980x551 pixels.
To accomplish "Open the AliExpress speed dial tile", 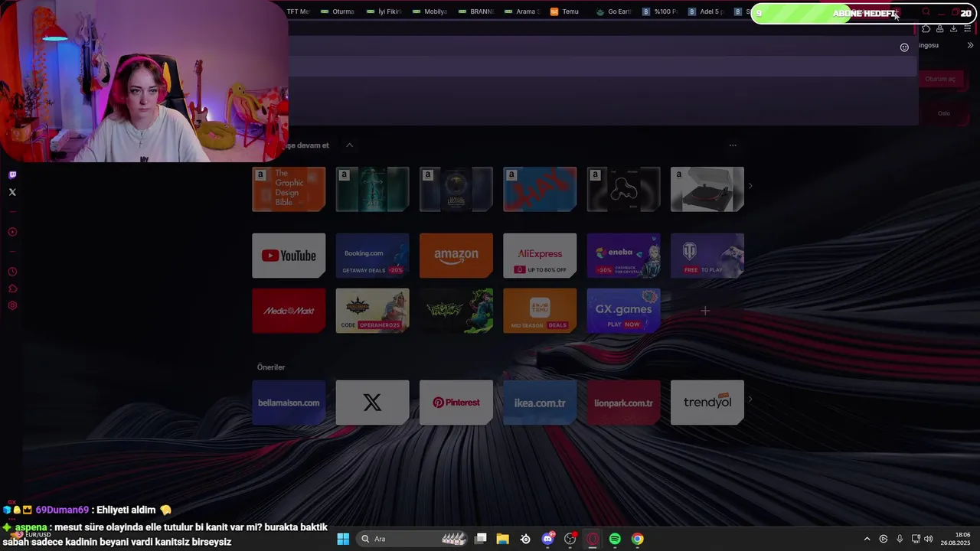I will 540,256.
